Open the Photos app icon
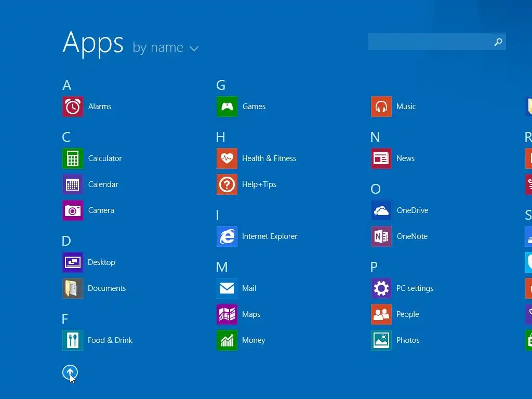 (x=381, y=340)
